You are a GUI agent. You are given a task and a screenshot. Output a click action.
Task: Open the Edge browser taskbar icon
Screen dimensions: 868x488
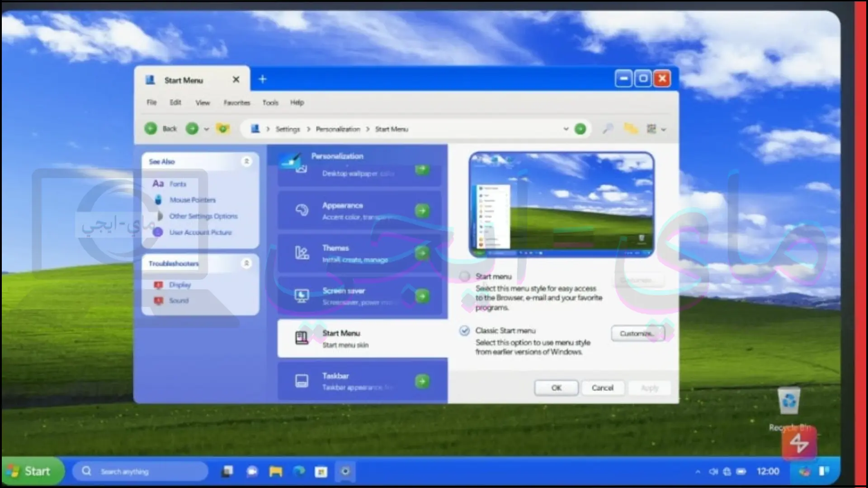(299, 471)
